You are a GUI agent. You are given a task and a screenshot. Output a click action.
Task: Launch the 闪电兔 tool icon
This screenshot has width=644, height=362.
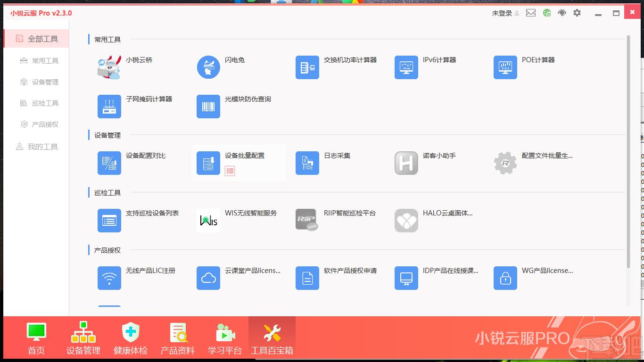208,67
